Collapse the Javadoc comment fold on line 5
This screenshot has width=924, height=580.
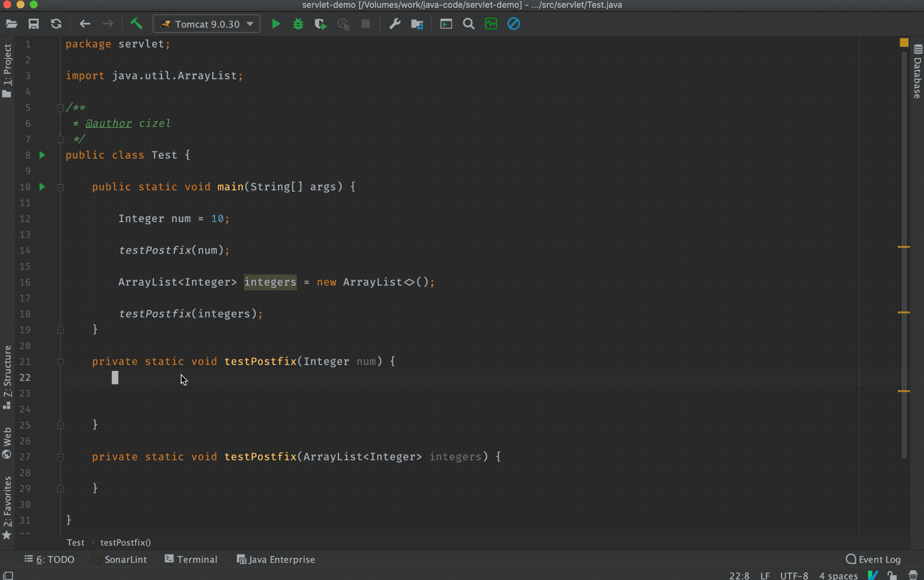pyautogui.click(x=61, y=107)
